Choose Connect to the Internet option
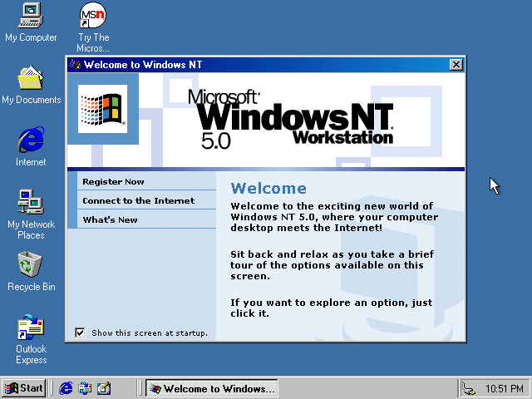The width and height of the screenshot is (532, 399). coord(146,200)
